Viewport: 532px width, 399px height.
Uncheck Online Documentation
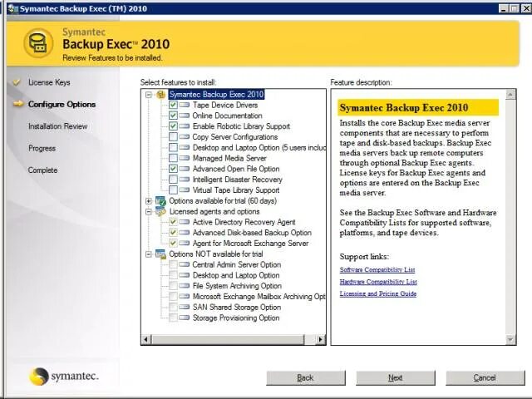click(x=173, y=116)
